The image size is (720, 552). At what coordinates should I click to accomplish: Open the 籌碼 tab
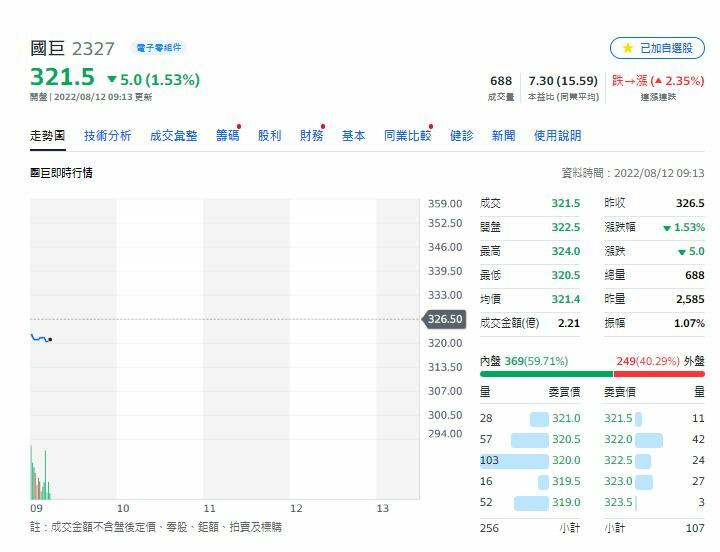pyautogui.click(x=227, y=136)
